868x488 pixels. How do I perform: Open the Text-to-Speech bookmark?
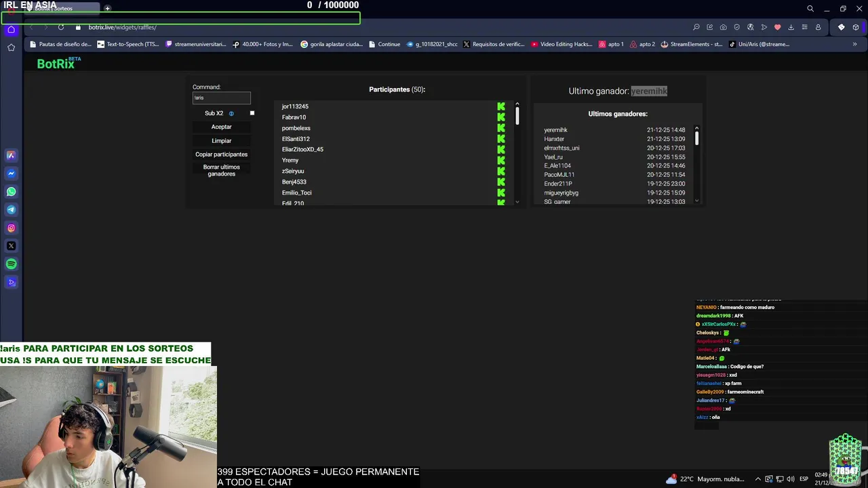[128, 44]
